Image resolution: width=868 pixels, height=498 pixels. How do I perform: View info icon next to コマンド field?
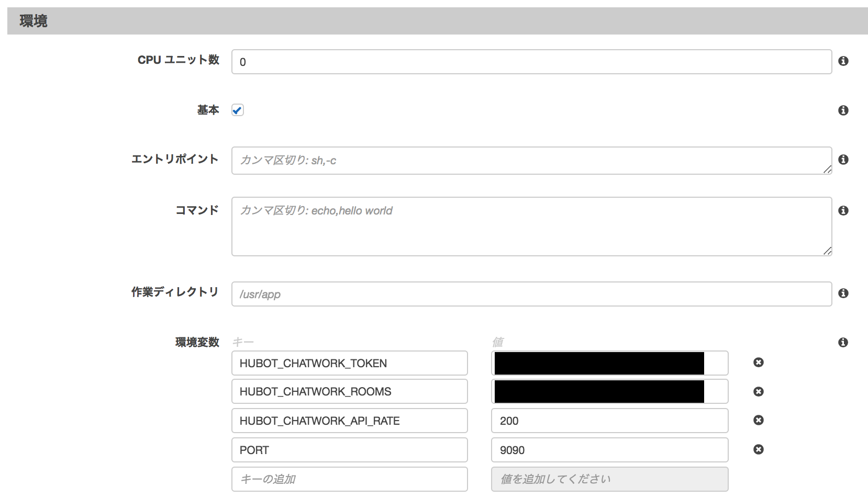click(x=843, y=211)
